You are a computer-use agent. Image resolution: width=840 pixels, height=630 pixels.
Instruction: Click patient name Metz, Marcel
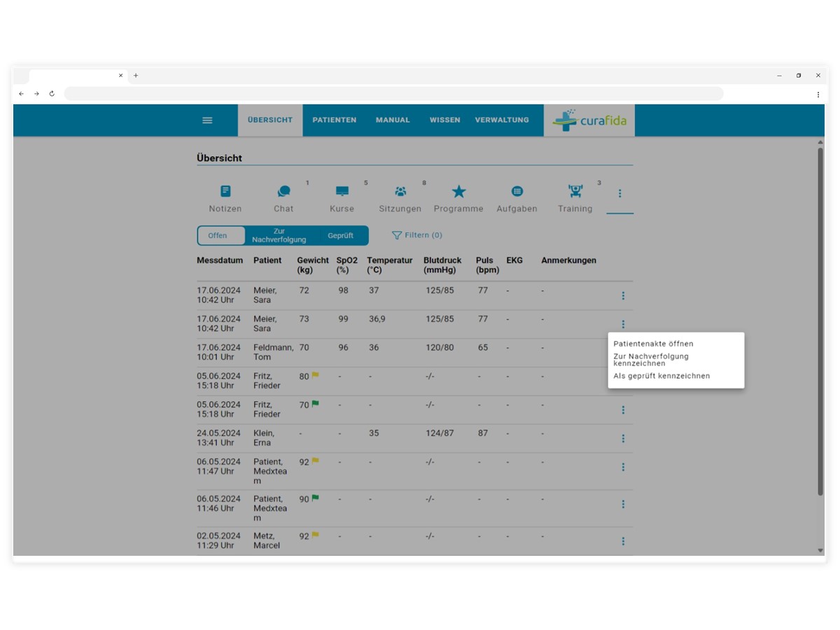[267, 540]
